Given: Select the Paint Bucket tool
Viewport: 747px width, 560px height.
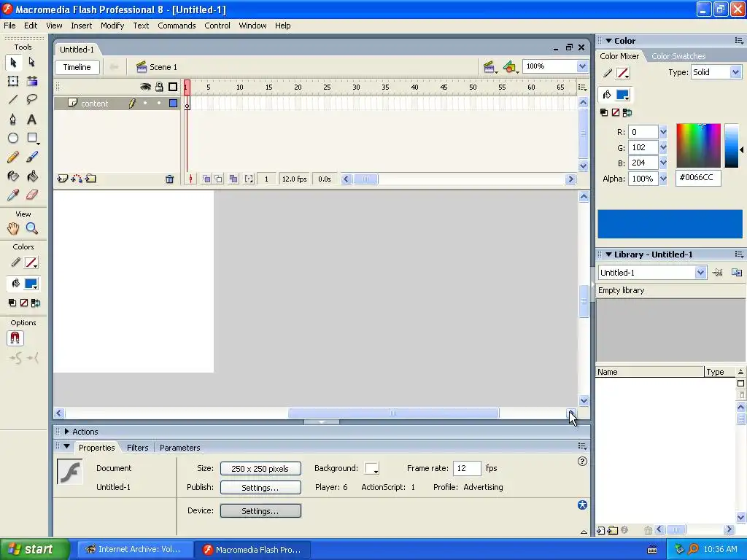Looking at the screenshot, I should tap(32, 176).
